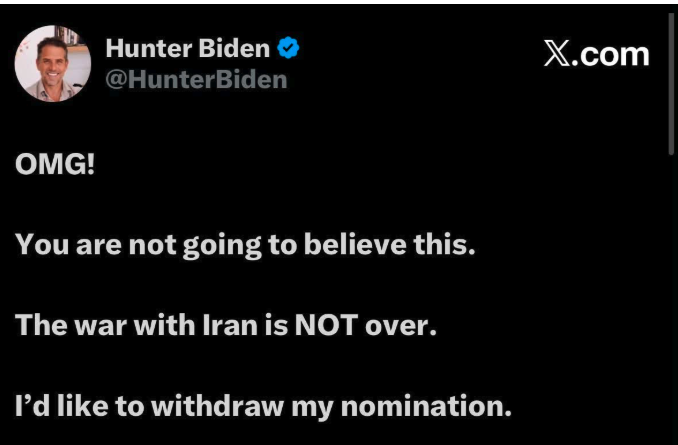Click the line 'You are not going to believe this.'
The width and height of the screenshot is (678, 445).
(x=245, y=245)
